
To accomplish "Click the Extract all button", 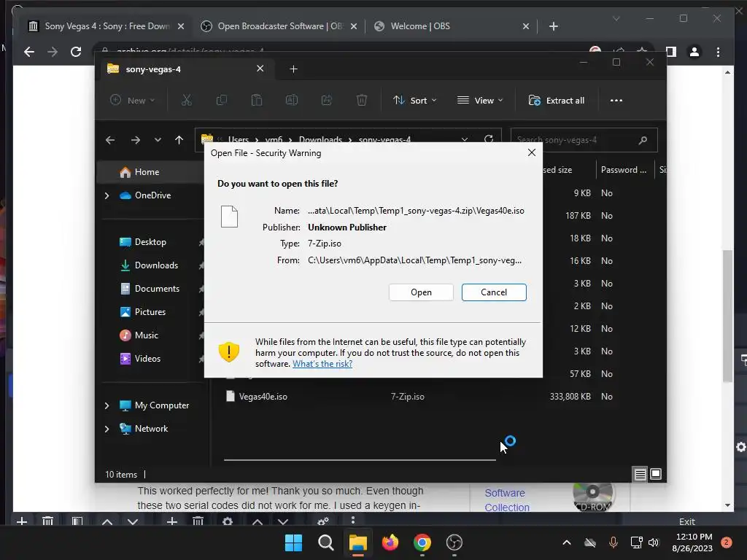I will (x=557, y=101).
